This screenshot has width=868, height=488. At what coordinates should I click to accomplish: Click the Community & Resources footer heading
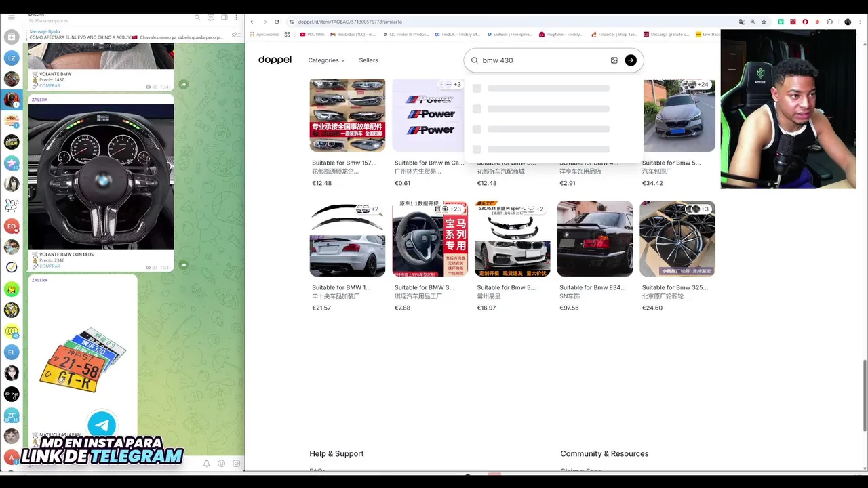point(604,453)
